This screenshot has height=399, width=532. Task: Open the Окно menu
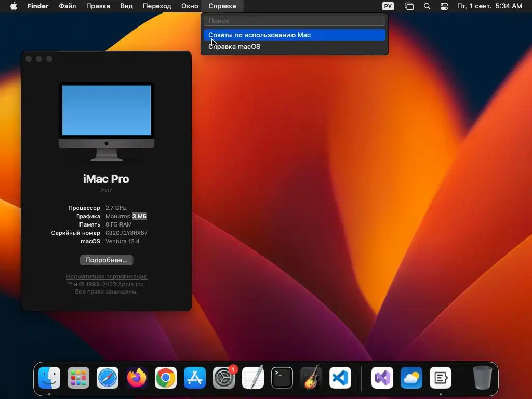pos(190,6)
